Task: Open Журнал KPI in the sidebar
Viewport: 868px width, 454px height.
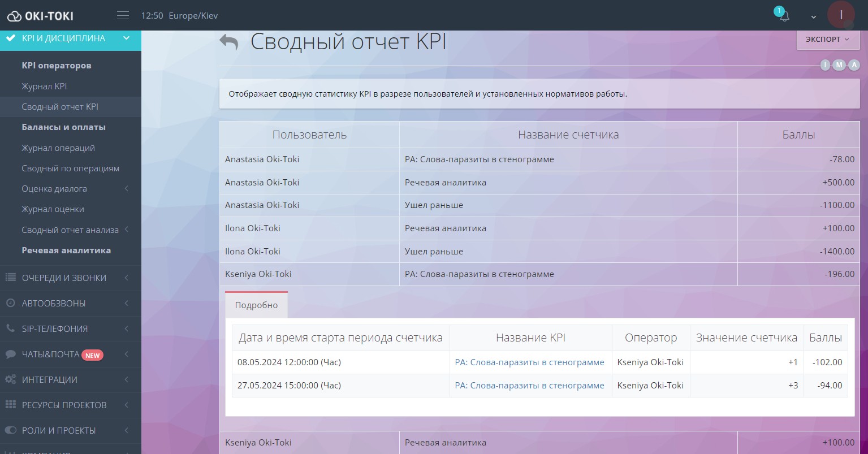Action: click(44, 87)
